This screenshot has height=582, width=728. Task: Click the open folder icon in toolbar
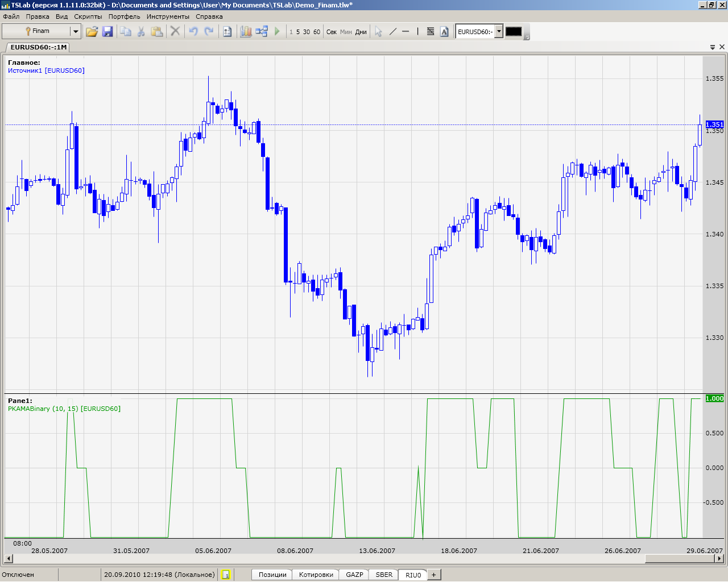92,31
